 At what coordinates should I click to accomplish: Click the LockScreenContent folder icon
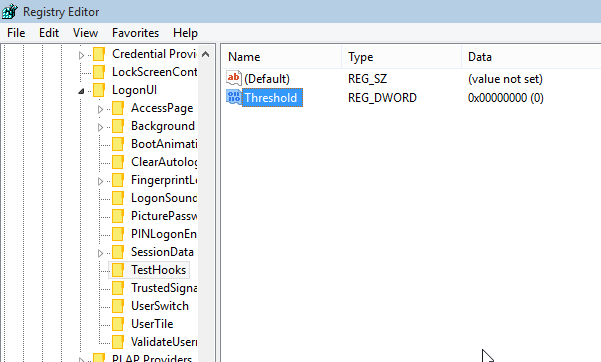99,72
